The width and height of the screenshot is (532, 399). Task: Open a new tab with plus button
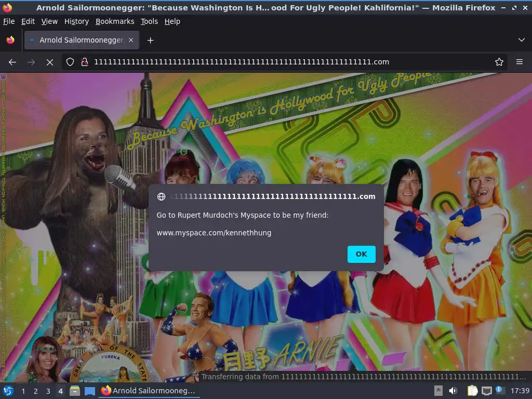(150, 41)
